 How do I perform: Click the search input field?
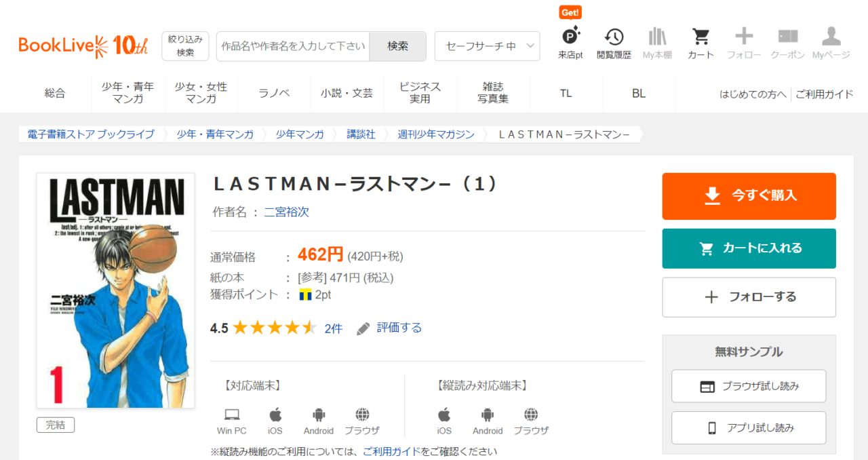(293, 46)
